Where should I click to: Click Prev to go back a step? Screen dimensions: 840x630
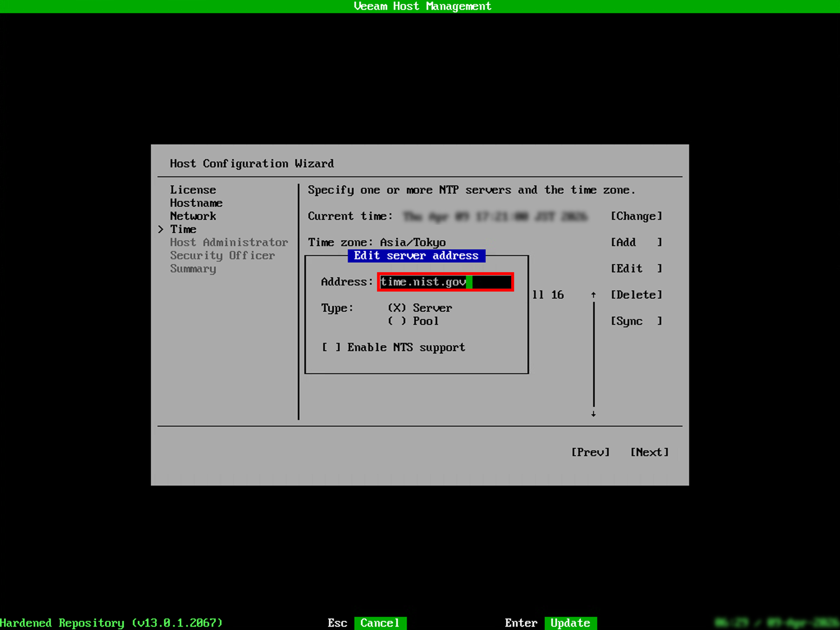pyautogui.click(x=591, y=452)
